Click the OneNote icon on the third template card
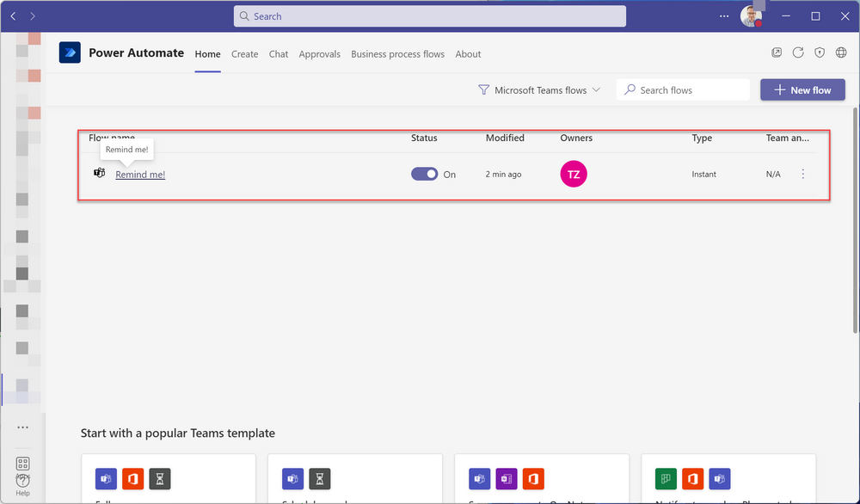Image resolution: width=860 pixels, height=504 pixels. 506,478
